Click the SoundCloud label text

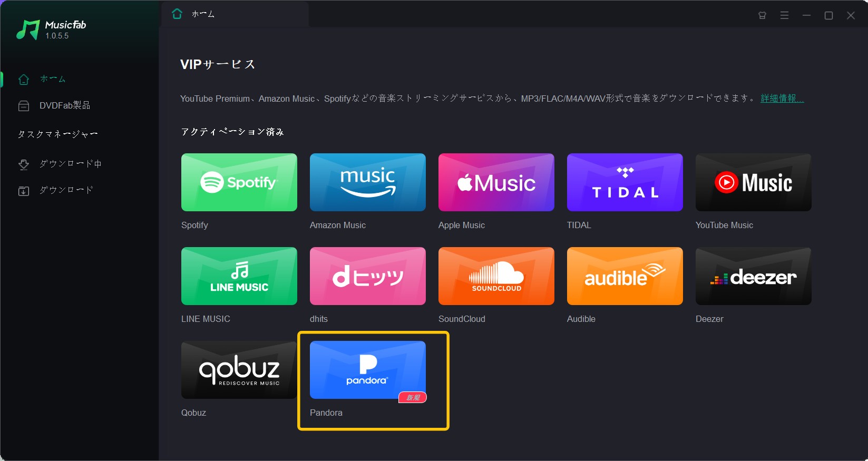click(462, 319)
